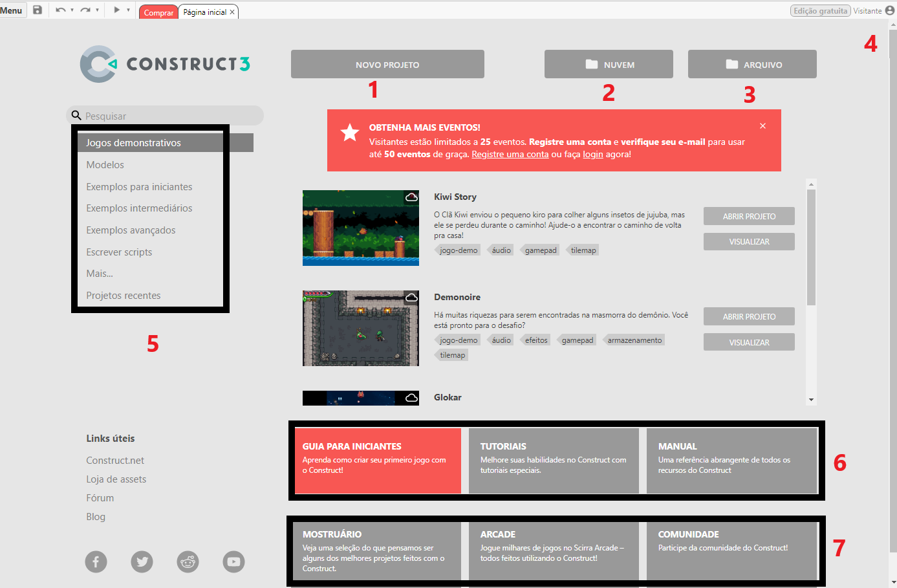This screenshot has width=897, height=588.
Task: Open the ARCADE card
Action: coord(554,551)
